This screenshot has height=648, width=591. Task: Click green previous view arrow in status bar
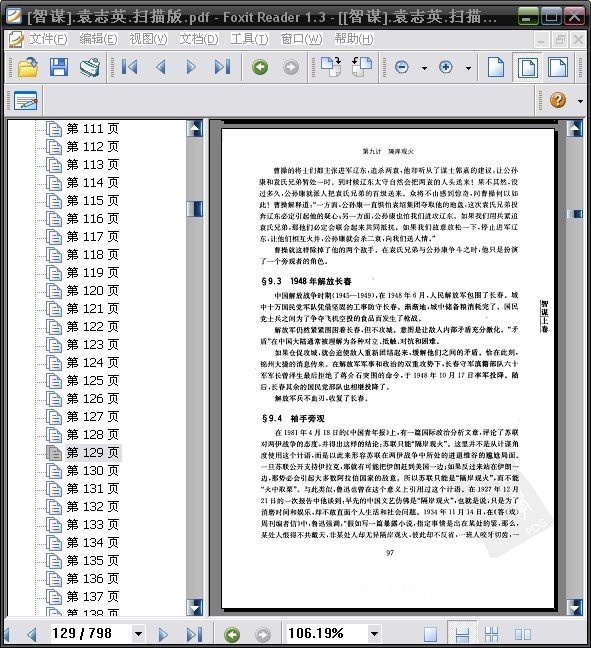tap(232, 634)
